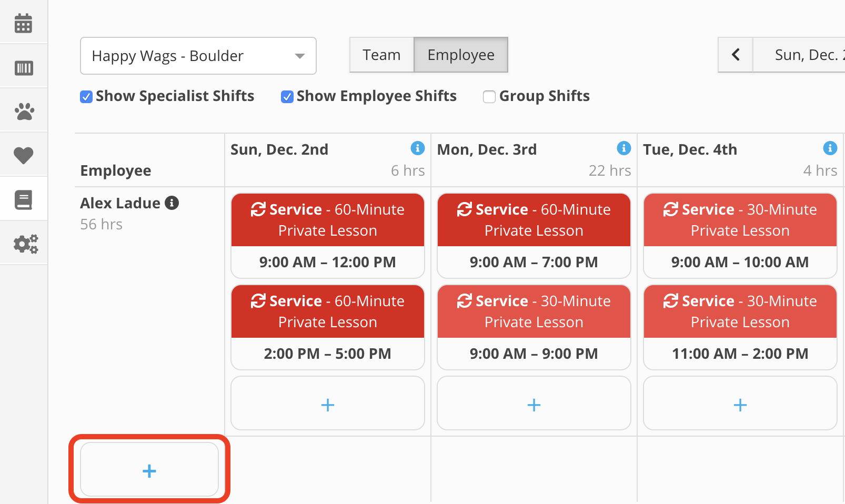Click the 22 hrs total for Monday
The image size is (845, 504).
pos(610,170)
